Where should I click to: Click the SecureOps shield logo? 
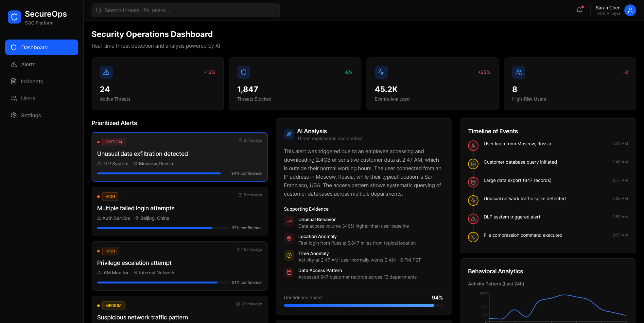point(14,17)
